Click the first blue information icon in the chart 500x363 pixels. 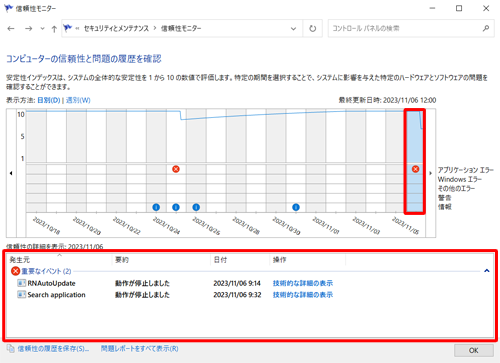click(156, 207)
